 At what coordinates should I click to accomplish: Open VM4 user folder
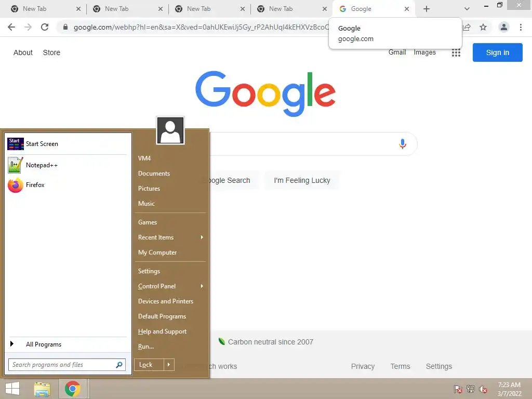coord(144,158)
